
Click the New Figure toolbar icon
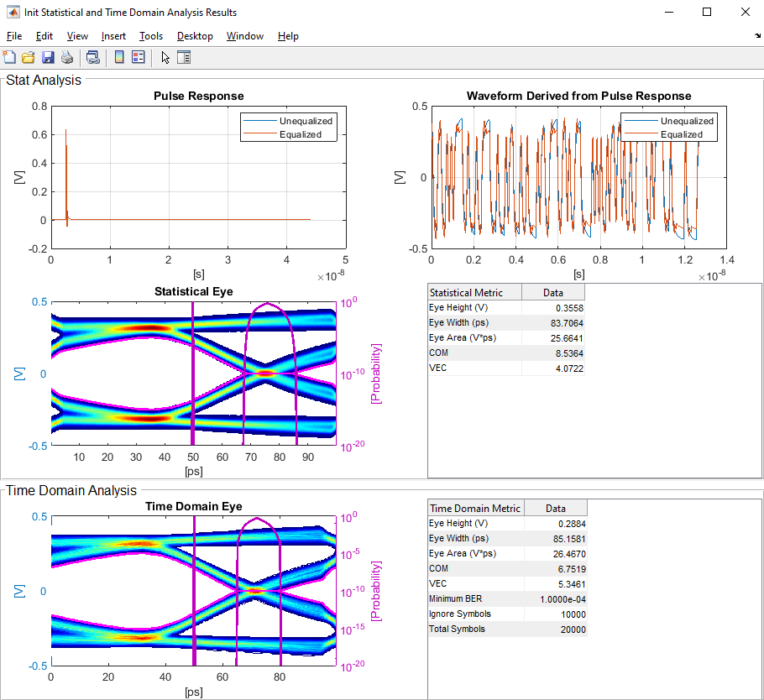pos(10,57)
